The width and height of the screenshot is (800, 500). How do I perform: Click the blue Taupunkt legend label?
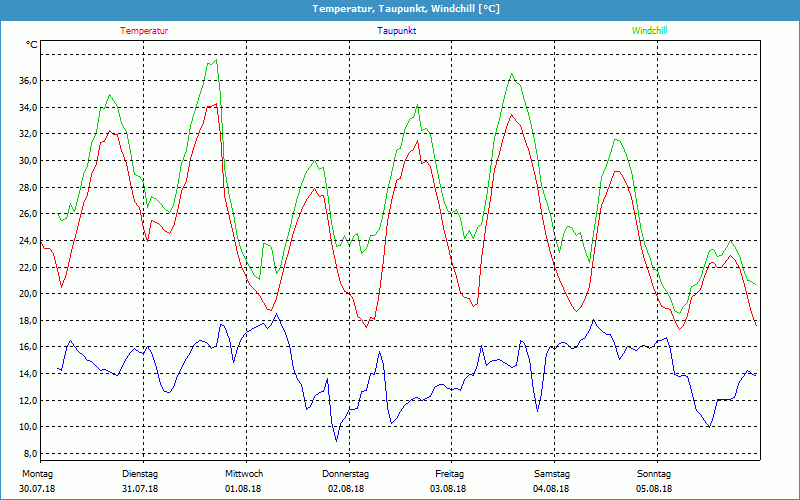tap(396, 31)
